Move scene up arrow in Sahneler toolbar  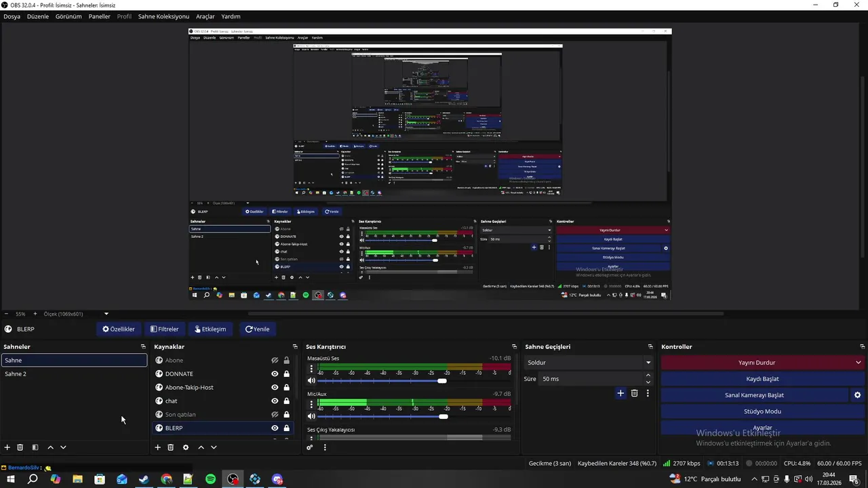pos(50,447)
